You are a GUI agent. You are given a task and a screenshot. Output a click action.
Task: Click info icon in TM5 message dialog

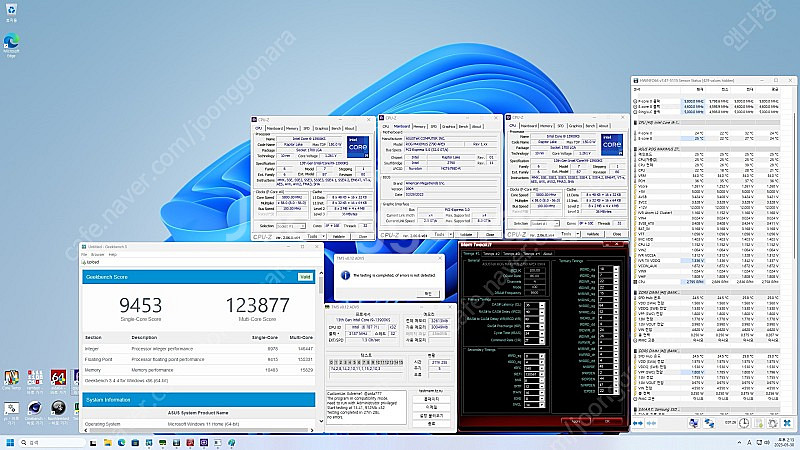pos(345,275)
